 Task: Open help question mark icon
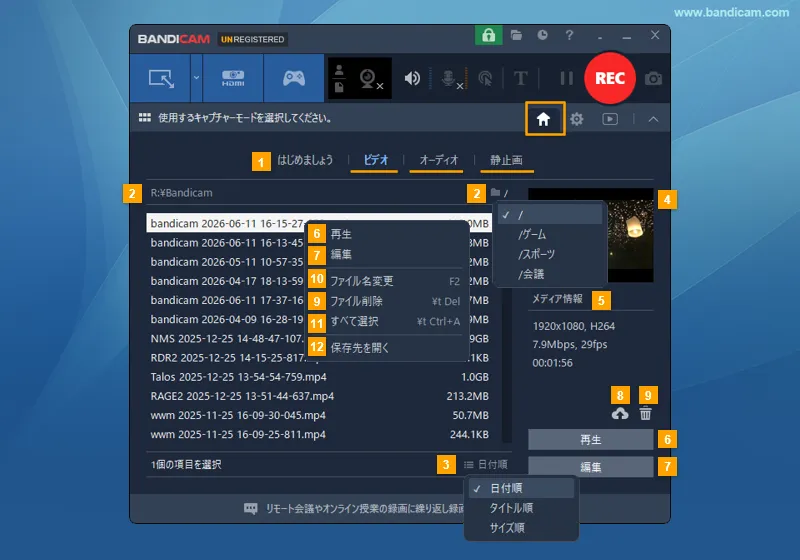[569, 35]
